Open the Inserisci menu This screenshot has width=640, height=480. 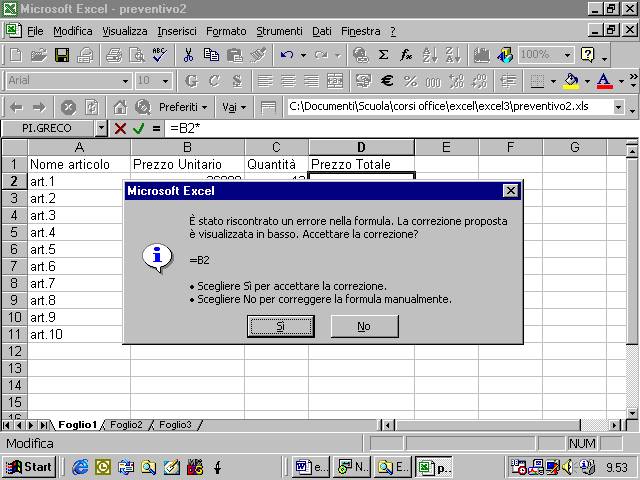[177, 31]
